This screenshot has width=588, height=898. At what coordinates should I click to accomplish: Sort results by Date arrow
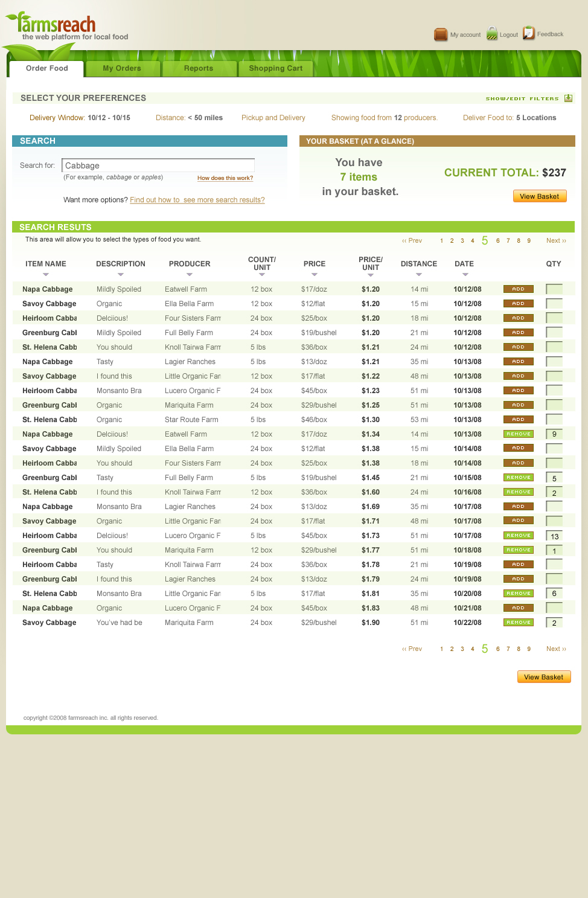pyautogui.click(x=465, y=275)
